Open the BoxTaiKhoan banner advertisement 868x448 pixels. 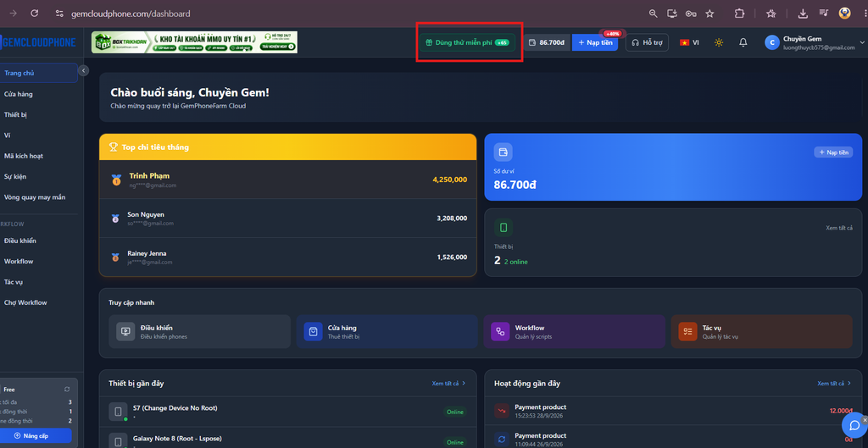[194, 42]
